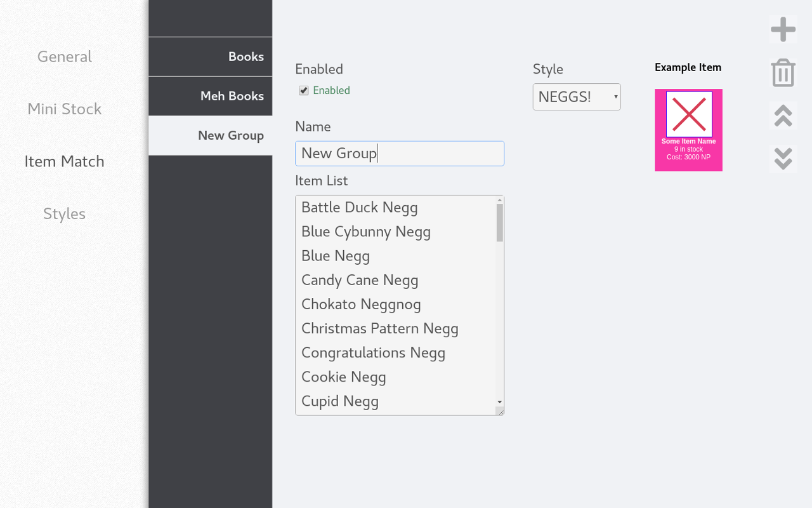This screenshot has width=812, height=508.
Task: Uncheck the Enabled checkbox
Action: (x=304, y=91)
